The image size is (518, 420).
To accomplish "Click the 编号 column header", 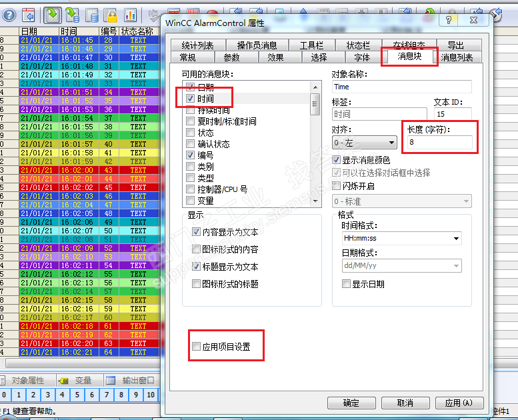I will click(109, 31).
